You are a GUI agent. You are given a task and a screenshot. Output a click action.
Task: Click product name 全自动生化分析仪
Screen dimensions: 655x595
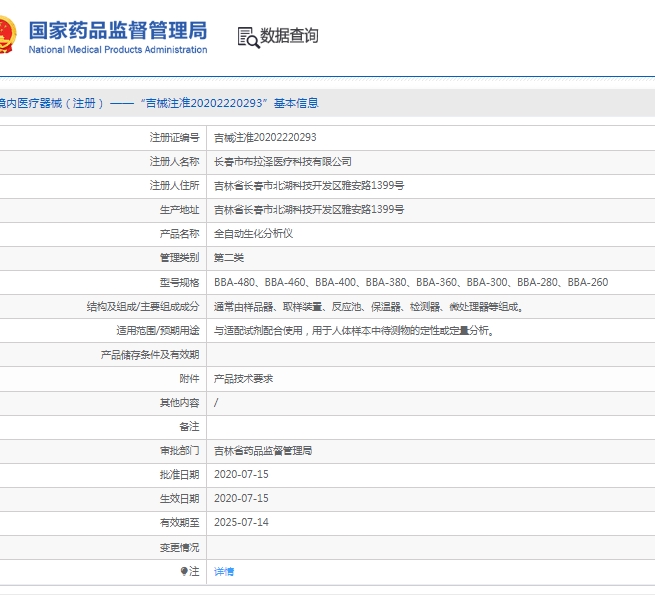tap(254, 234)
